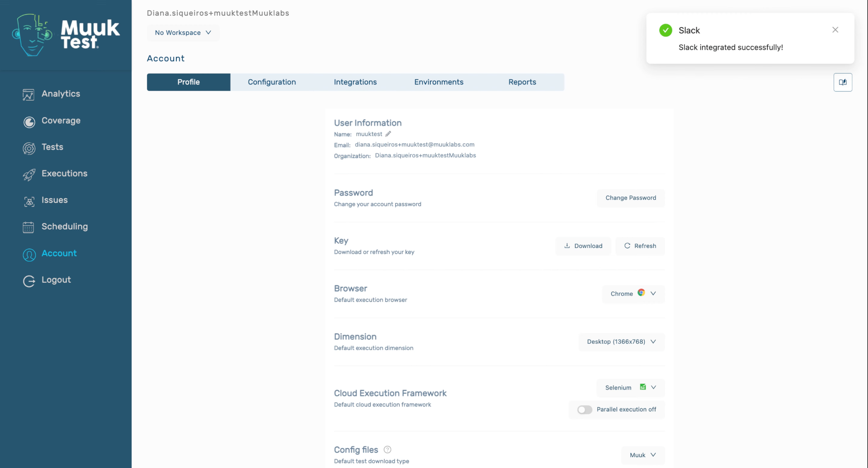This screenshot has height=468, width=868.
Task: Open the Analytics section in the sidebar
Action: [x=61, y=94]
